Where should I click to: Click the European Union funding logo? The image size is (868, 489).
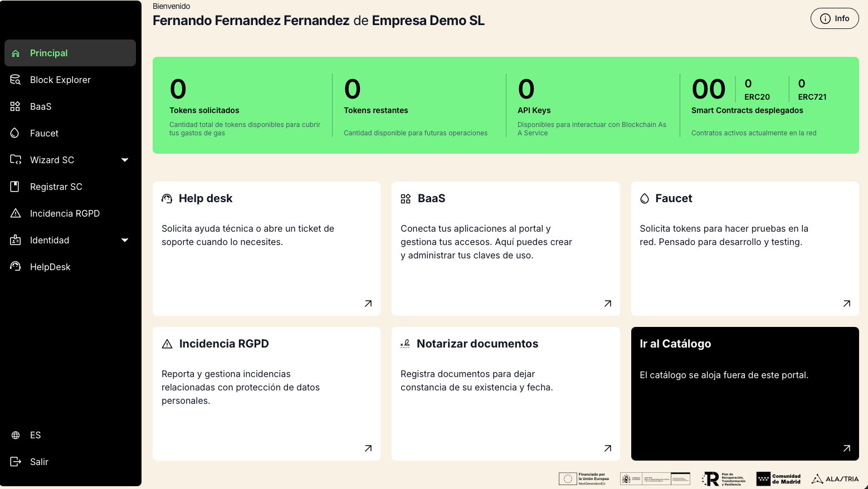tap(584, 479)
